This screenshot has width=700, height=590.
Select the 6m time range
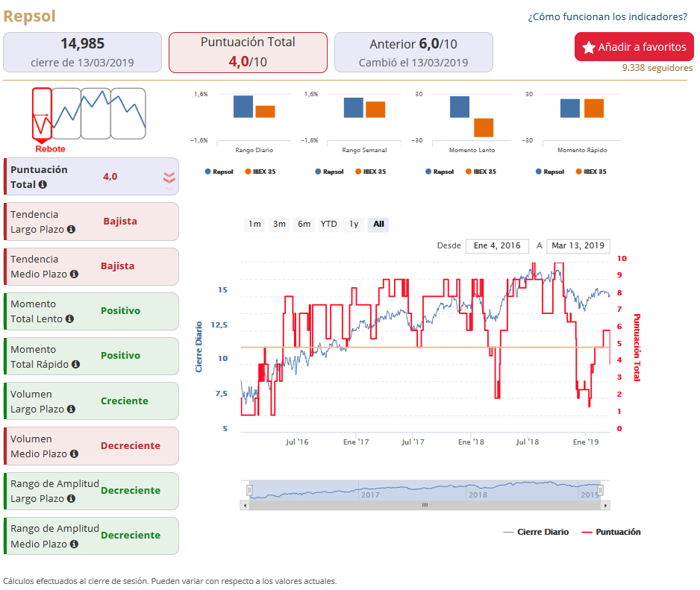(304, 224)
